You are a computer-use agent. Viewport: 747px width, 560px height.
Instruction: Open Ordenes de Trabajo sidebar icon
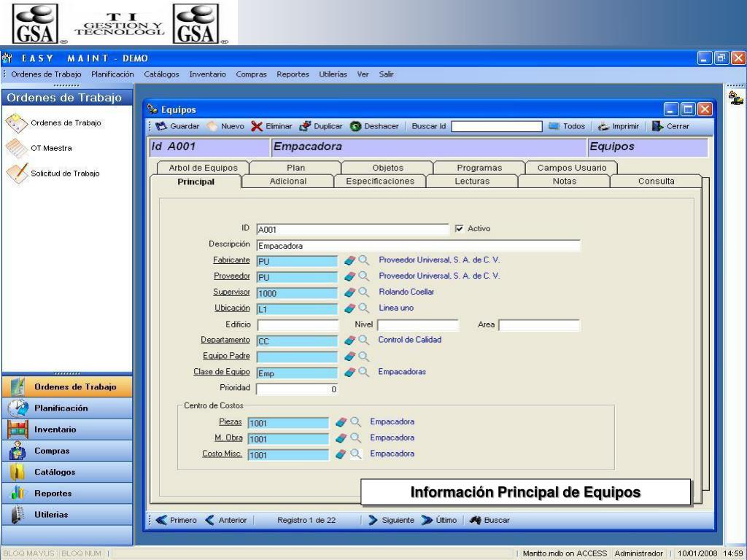pyautogui.click(x=16, y=122)
